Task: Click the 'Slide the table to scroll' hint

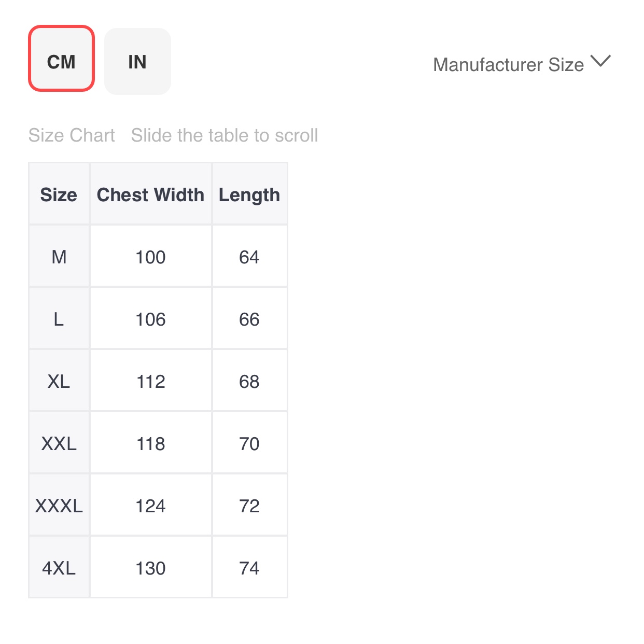Action: pyautogui.click(x=225, y=135)
